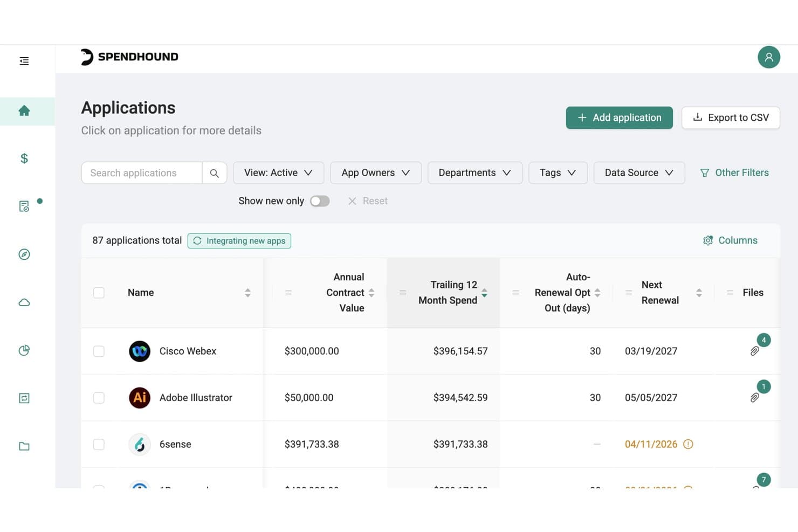Open Other Filters
Image resolution: width=798 pixels, height=532 pixels.
tap(734, 173)
